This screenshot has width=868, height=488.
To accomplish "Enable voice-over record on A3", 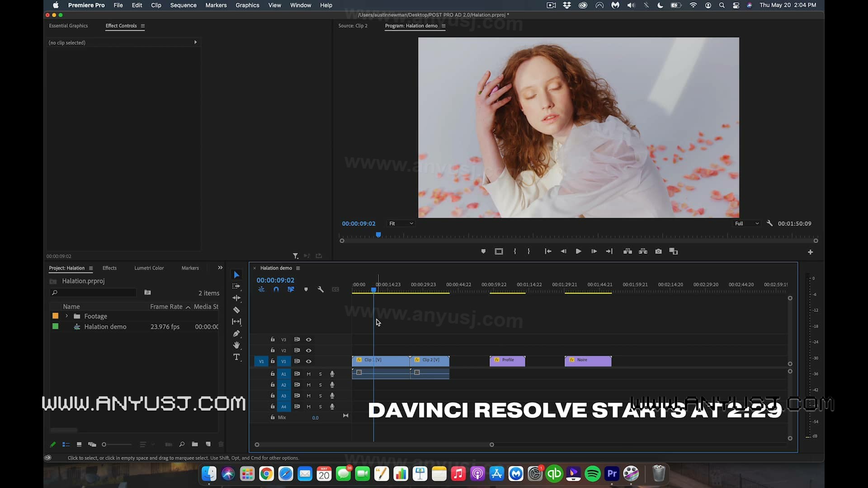I will tap(332, 395).
